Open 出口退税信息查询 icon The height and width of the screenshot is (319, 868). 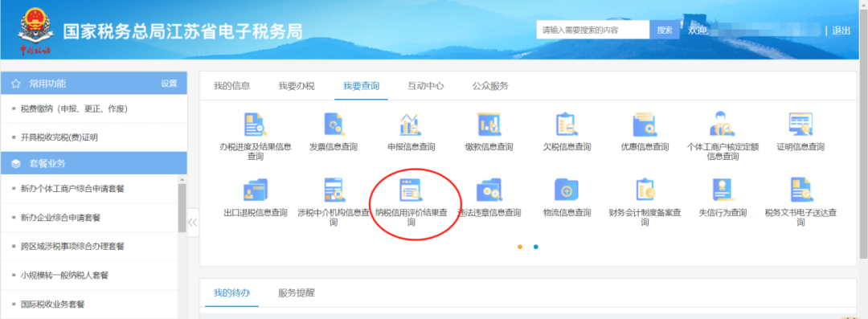(x=256, y=190)
